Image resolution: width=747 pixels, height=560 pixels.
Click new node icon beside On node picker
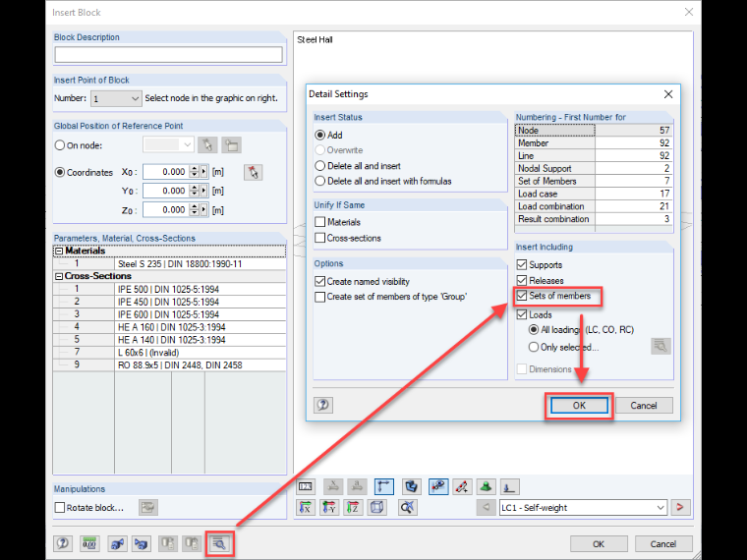click(232, 144)
